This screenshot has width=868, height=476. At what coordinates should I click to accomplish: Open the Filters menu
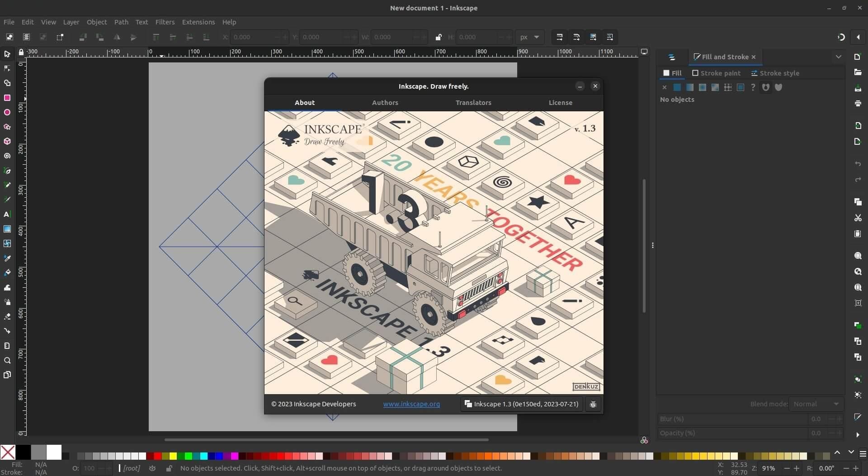(x=165, y=22)
